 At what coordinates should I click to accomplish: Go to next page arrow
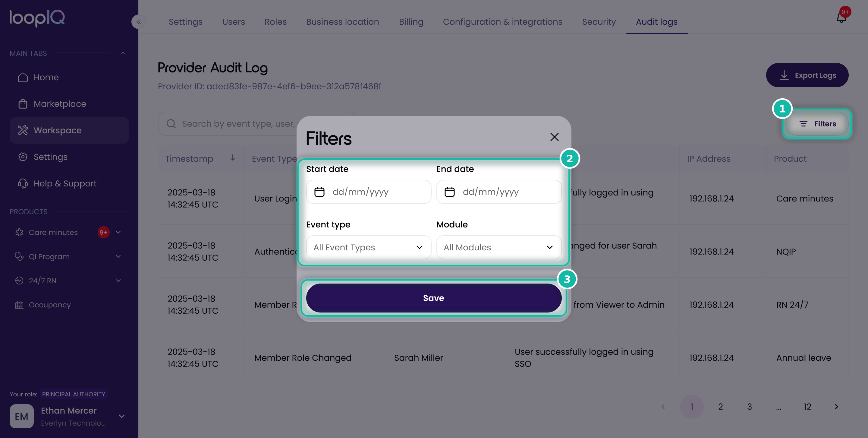coord(836,407)
